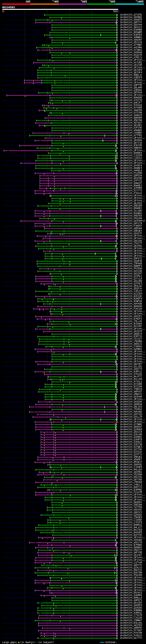The height and width of the screenshot is (644, 146).
Task: Select label UniRef100_Q63081
Action: (131, 246)
